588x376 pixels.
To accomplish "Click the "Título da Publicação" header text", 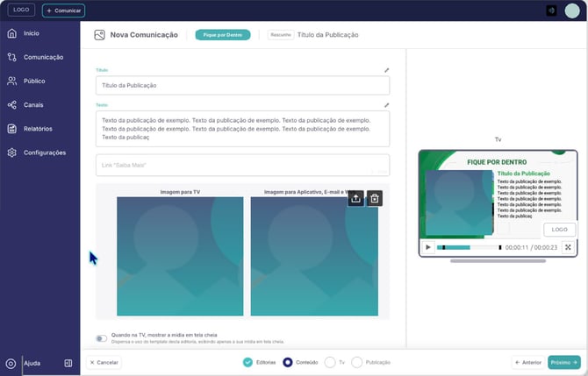I will pyautogui.click(x=327, y=35).
